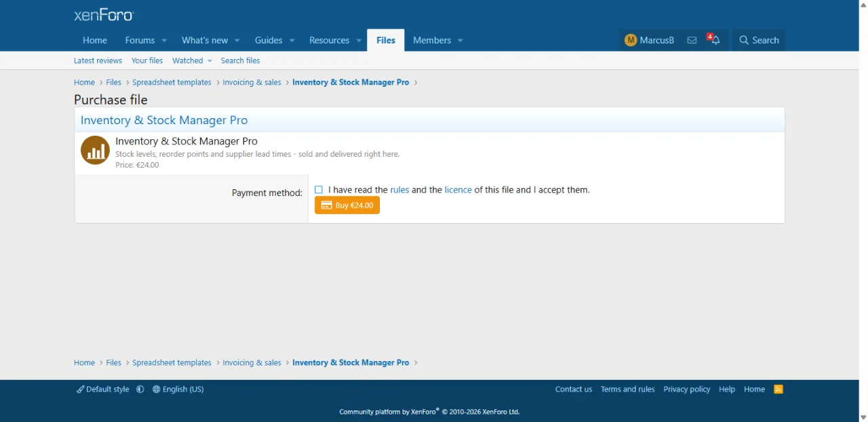Open the rules link in the agreement
Image resolution: width=868 pixels, height=422 pixels.
coord(399,190)
